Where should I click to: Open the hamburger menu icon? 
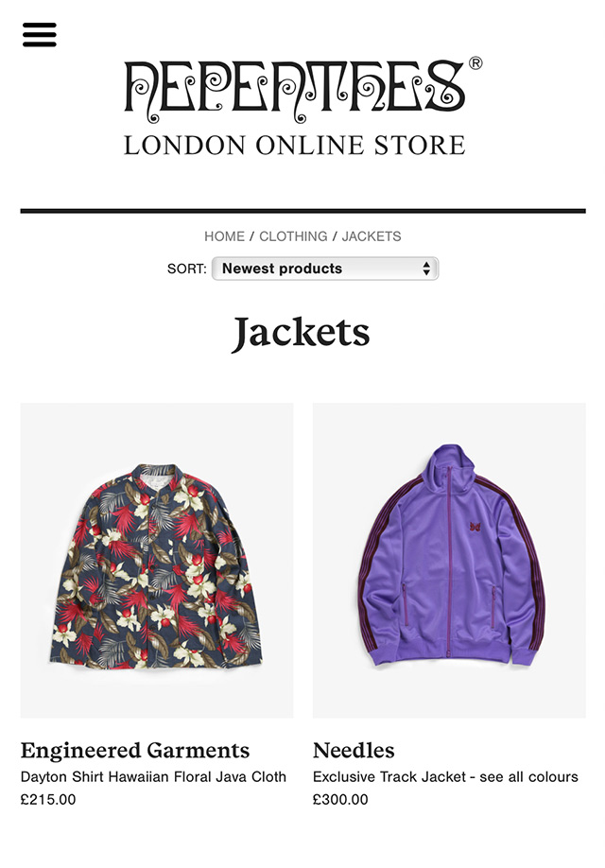40,34
